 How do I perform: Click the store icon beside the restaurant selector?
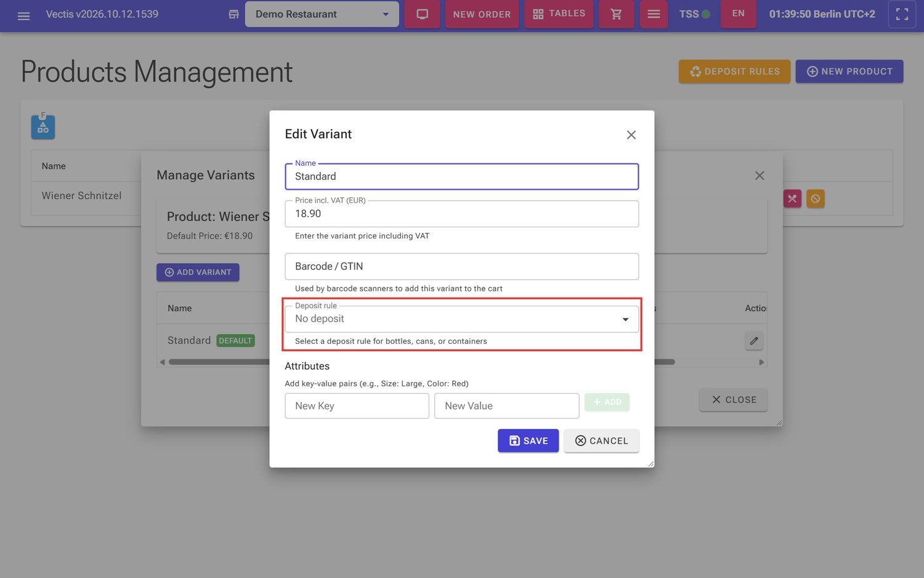coord(233,14)
